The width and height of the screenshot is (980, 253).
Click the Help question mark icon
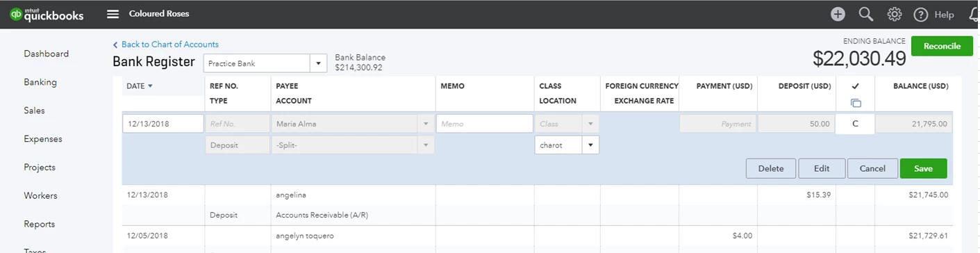click(921, 15)
